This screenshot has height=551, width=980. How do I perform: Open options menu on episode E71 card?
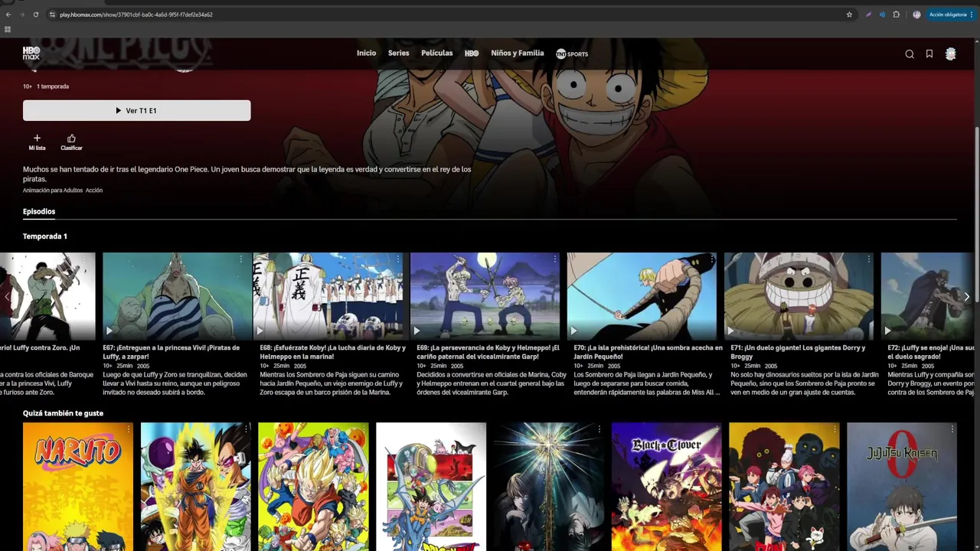point(869,259)
